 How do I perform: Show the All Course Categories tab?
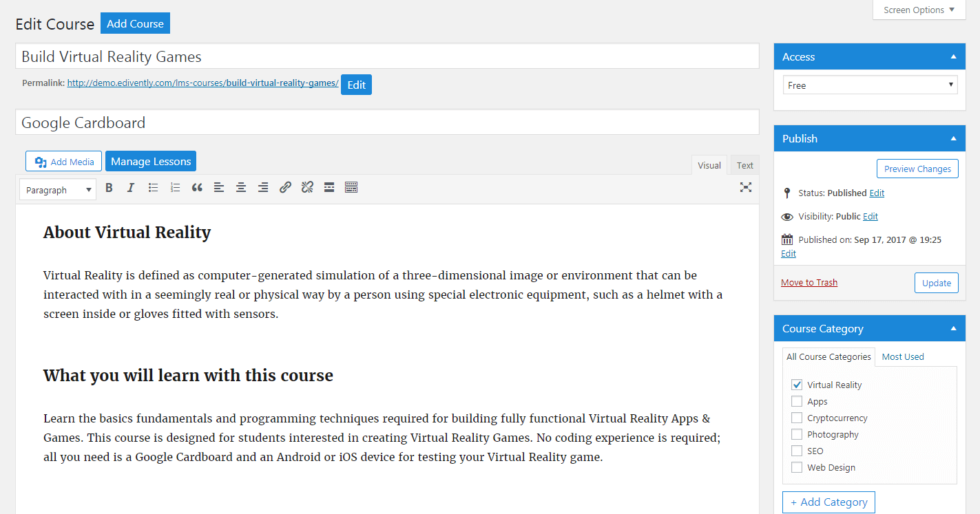[828, 356]
